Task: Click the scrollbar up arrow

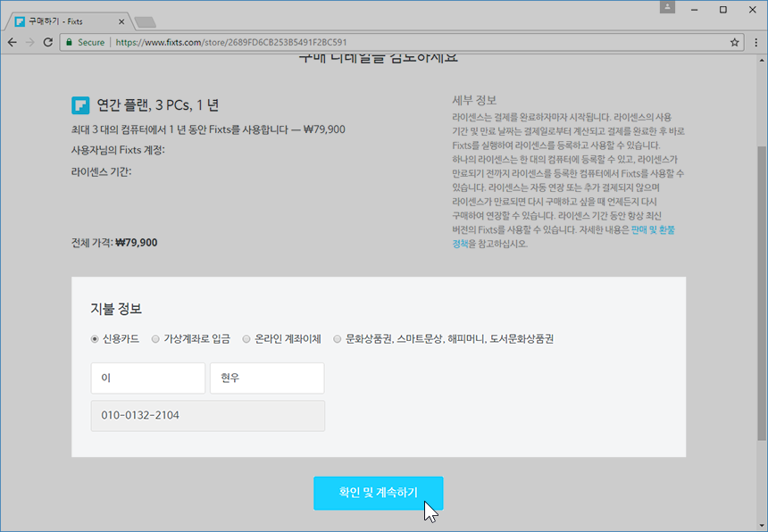Action: tap(761, 61)
